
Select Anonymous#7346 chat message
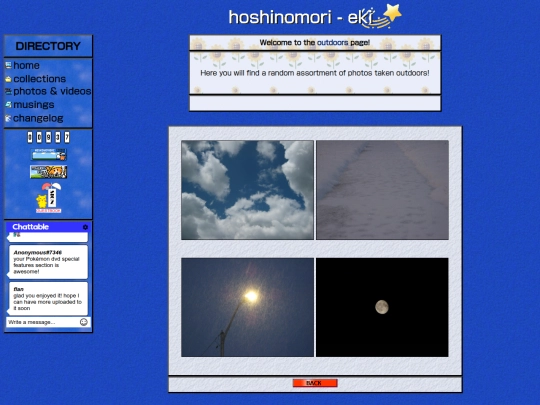(x=48, y=262)
